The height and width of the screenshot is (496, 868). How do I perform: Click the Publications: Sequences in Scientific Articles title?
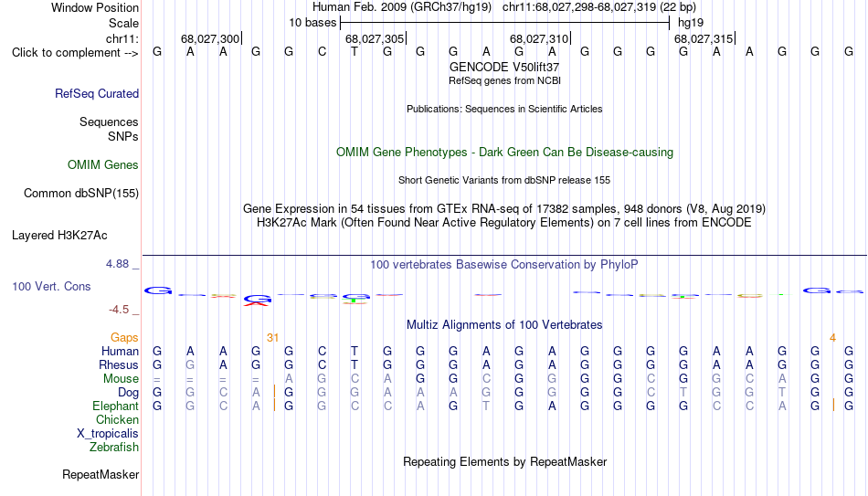click(504, 109)
